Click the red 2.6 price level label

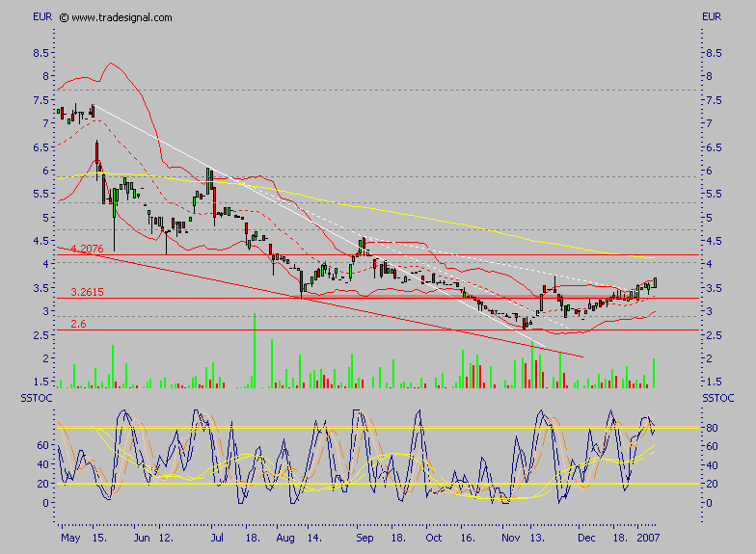(x=78, y=324)
